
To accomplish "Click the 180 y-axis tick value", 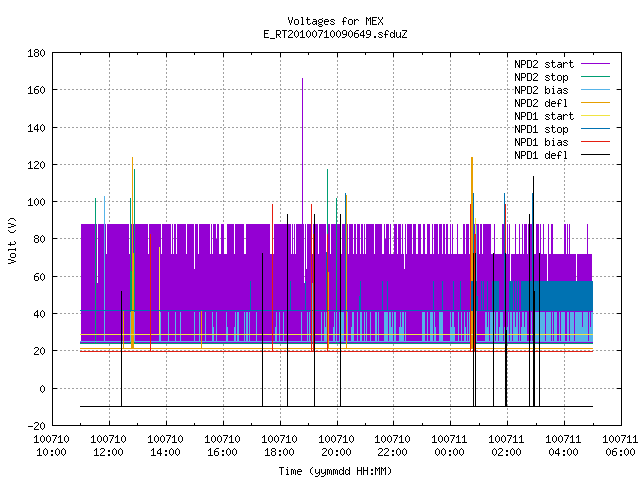I will coord(36,53).
